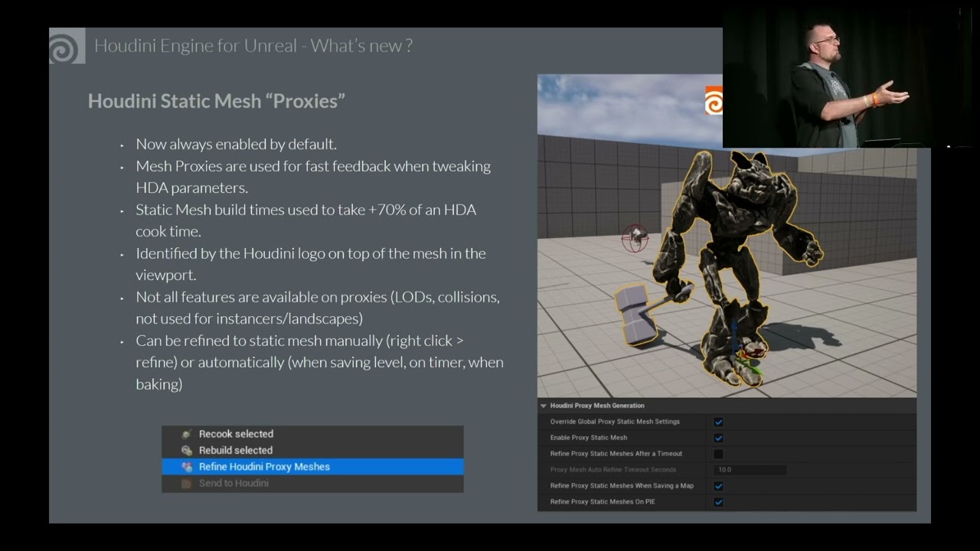
Task: Select Recook selected menu entry
Action: click(x=312, y=434)
